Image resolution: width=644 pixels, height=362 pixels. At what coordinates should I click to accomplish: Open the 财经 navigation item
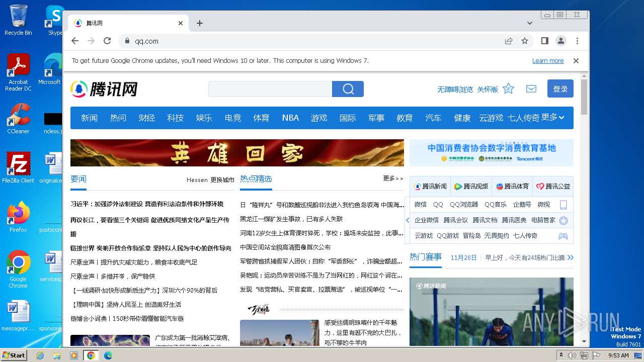point(147,118)
